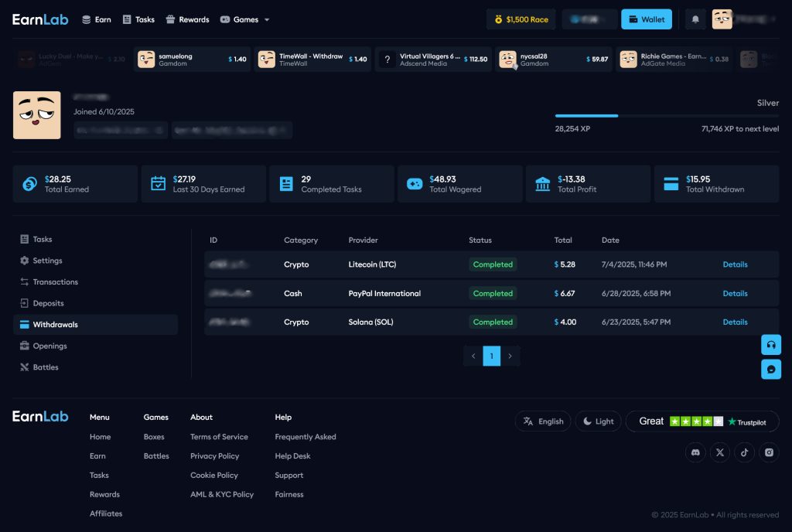Viewport: 792px width, 532px height.
Task: Open Affiliates footer link
Action: click(x=106, y=513)
